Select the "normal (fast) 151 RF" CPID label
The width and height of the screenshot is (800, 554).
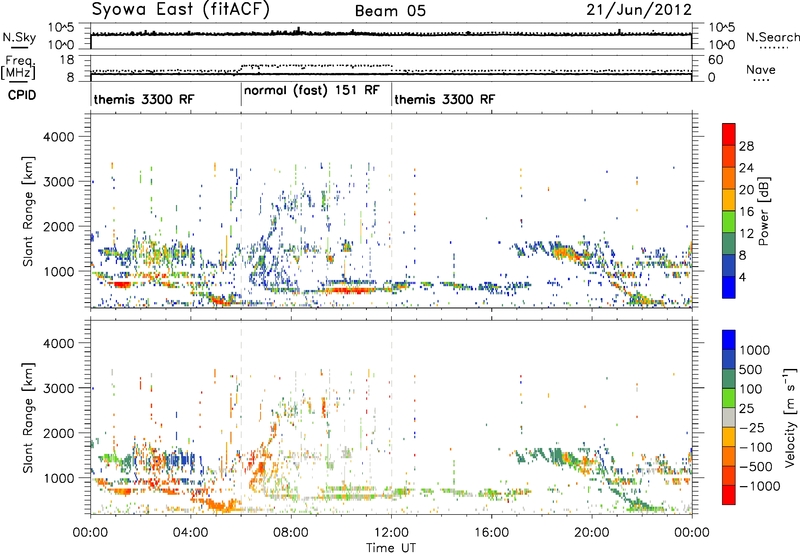[312, 91]
